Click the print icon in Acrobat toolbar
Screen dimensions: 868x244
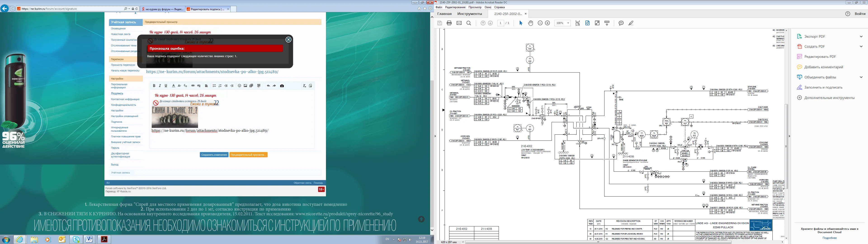point(449,23)
